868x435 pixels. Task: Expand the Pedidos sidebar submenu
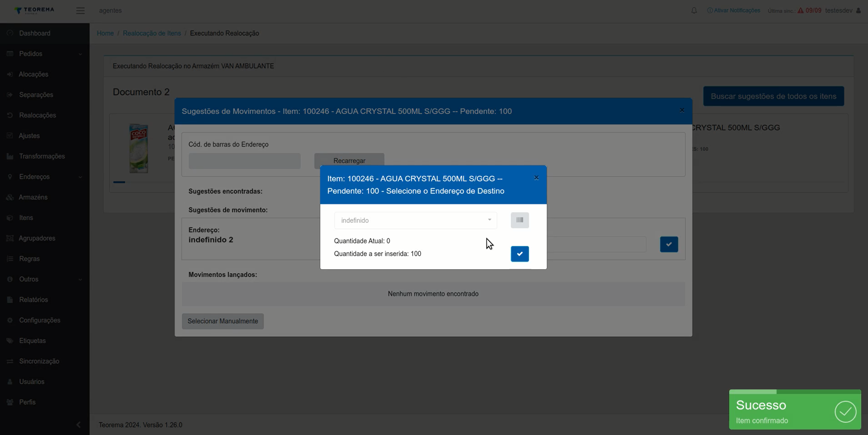click(x=45, y=54)
